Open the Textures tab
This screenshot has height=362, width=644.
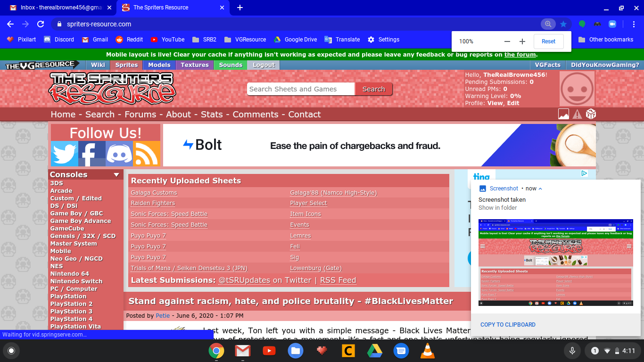(195, 65)
